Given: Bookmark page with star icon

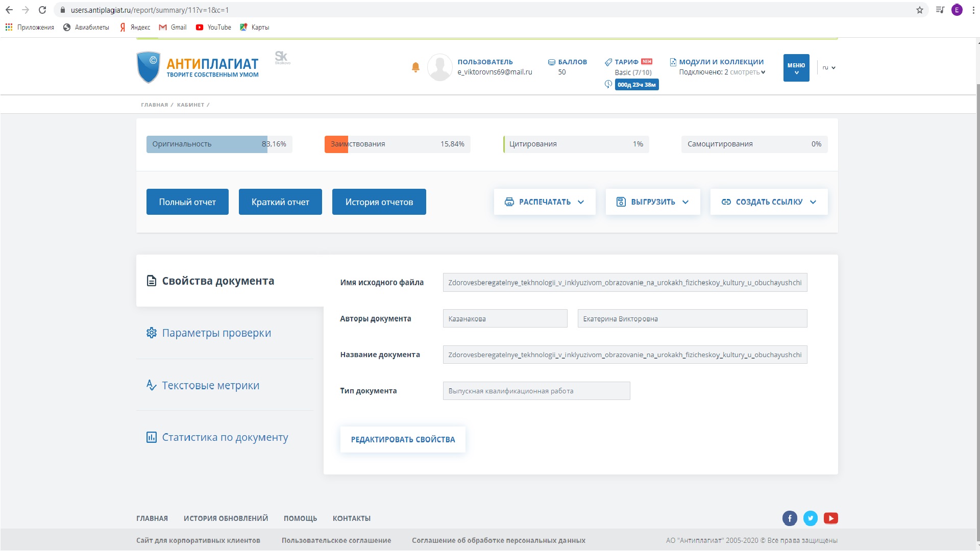Looking at the screenshot, I should [919, 10].
